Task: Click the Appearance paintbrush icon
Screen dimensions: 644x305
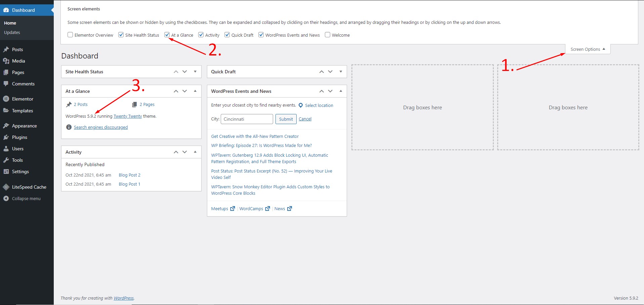Action: [x=6, y=126]
